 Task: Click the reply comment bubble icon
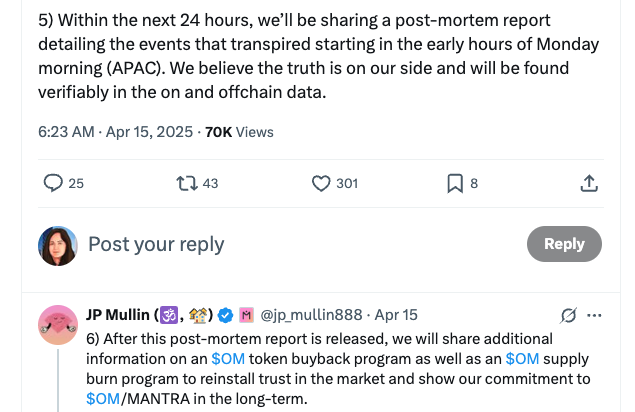(54, 183)
